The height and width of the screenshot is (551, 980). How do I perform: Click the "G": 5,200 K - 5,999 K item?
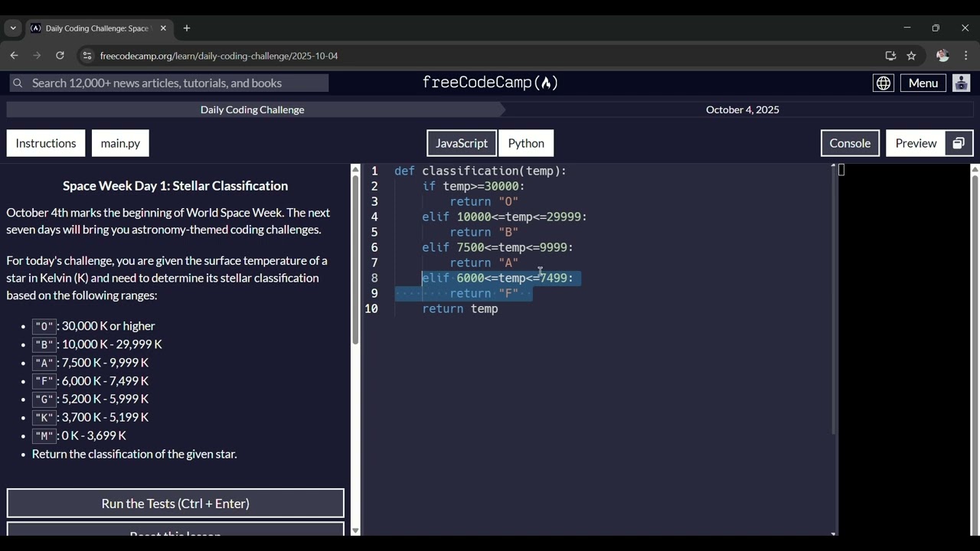pos(90,399)
